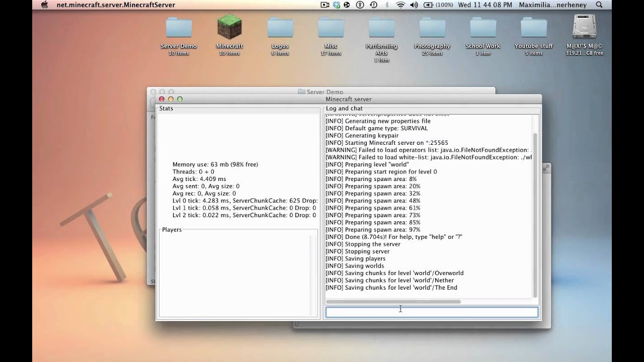Open the battery status menu
644x362 pixels.
[x=438, y=5]
